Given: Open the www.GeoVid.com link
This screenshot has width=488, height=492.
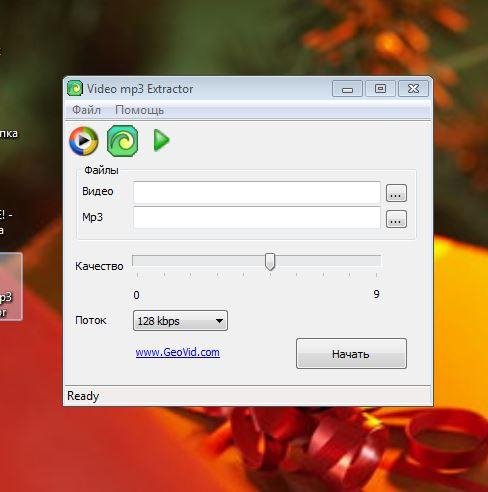Looking at the screenshot, I should [178, 352].
